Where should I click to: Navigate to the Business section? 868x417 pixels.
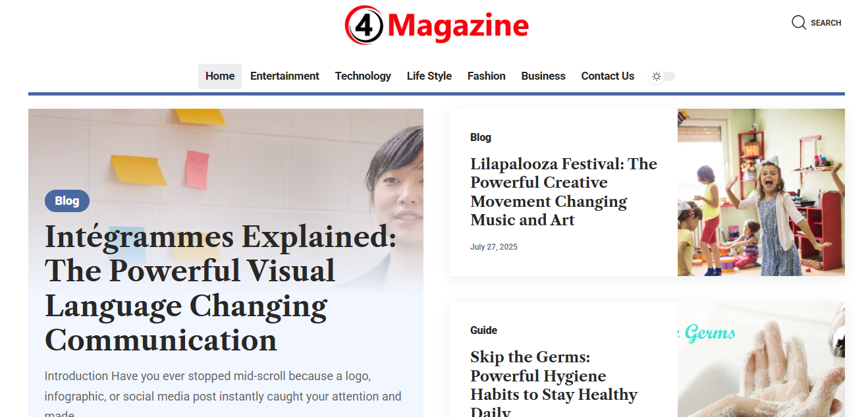click(x=543, y=76)
